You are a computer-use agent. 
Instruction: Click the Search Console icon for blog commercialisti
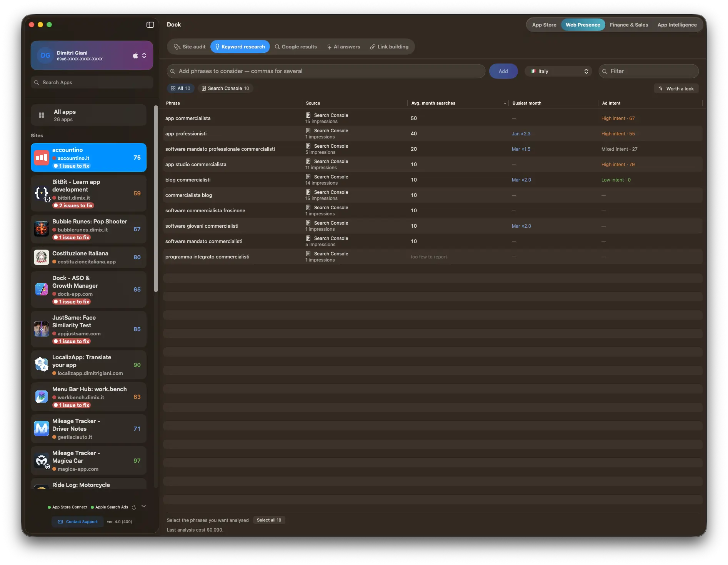coord(308,177)
